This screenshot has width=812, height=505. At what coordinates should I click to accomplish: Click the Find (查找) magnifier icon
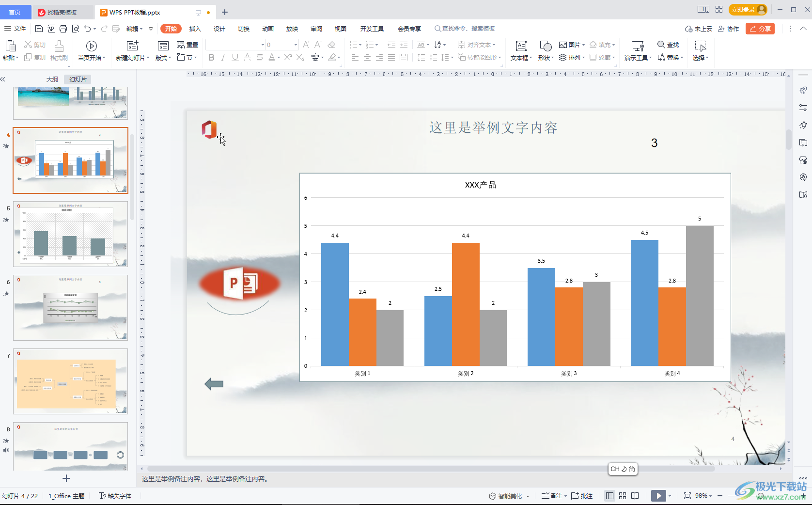tap(661, 45)
